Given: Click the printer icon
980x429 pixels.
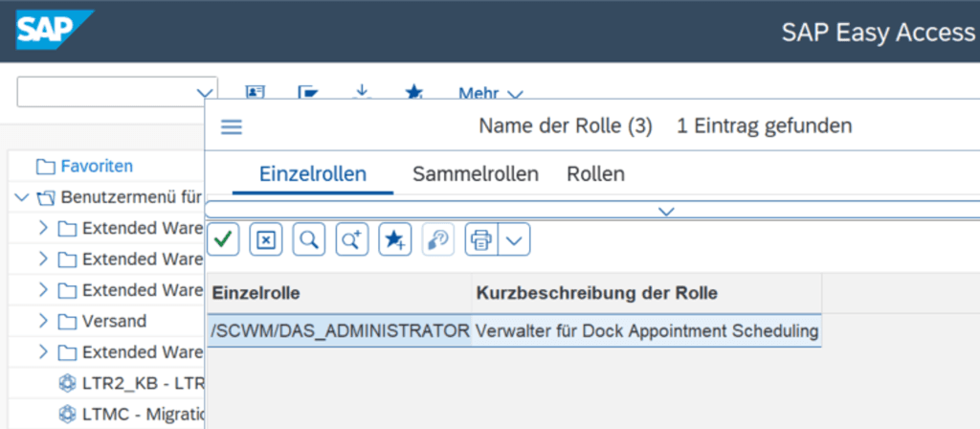Looking at the screenshot, I should click(481, 238).
